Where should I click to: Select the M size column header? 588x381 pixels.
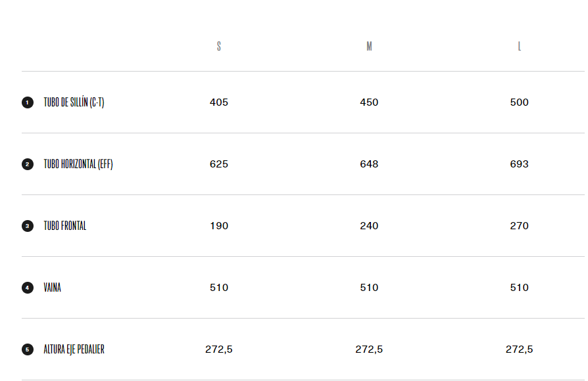click(x=369, y=47)
